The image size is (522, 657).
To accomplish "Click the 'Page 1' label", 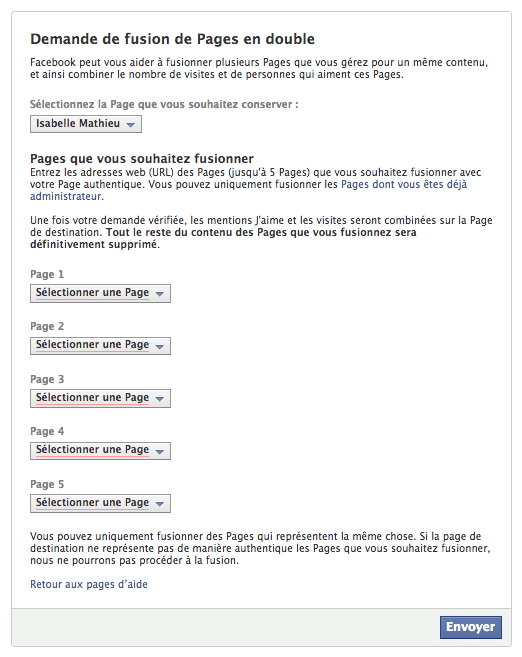I will pyautogui.click(x=47, y=274).
